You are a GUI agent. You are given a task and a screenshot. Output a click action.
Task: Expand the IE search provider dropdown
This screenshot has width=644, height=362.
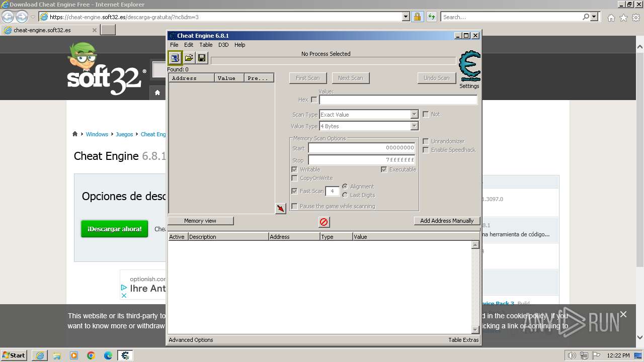coord(594,17)
